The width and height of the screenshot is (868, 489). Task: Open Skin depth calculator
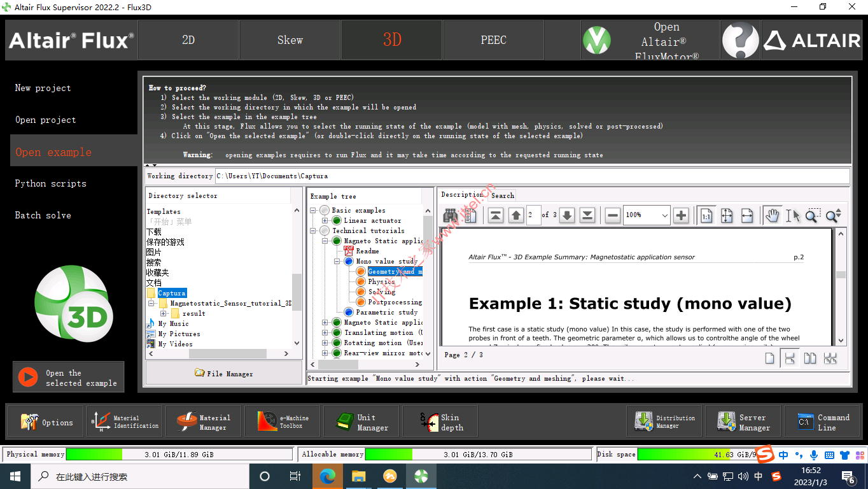coord(440,422)
